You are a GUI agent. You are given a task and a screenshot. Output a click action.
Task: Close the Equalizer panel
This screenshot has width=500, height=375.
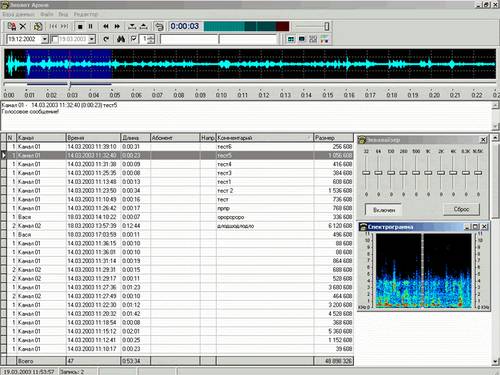[x=483, y=140]
